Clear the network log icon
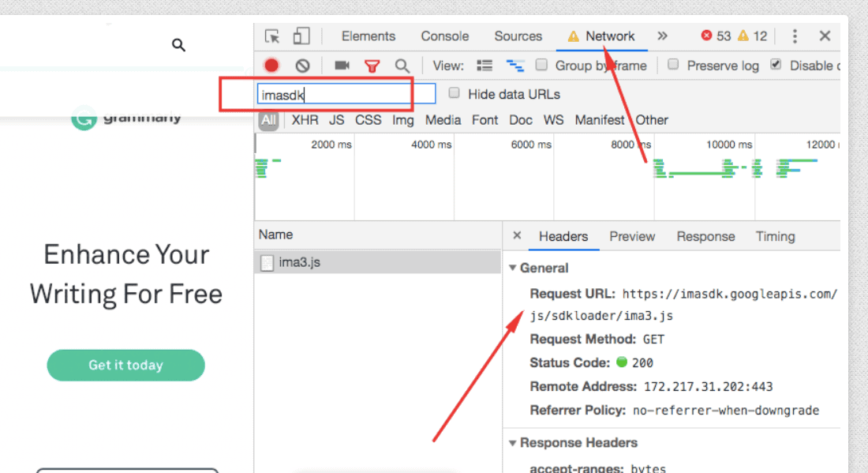The image size is (868, 473). click(x=302, y=66)
